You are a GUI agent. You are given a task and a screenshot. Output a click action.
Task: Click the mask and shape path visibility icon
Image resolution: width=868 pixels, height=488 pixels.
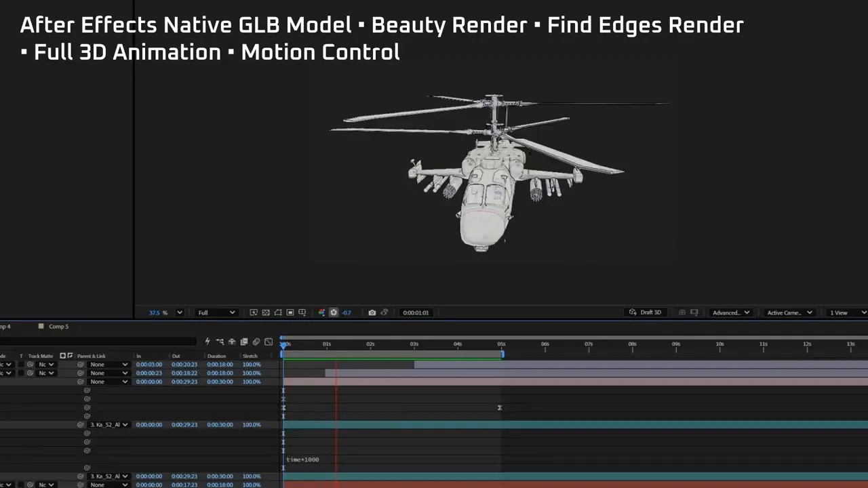(278, 312)
